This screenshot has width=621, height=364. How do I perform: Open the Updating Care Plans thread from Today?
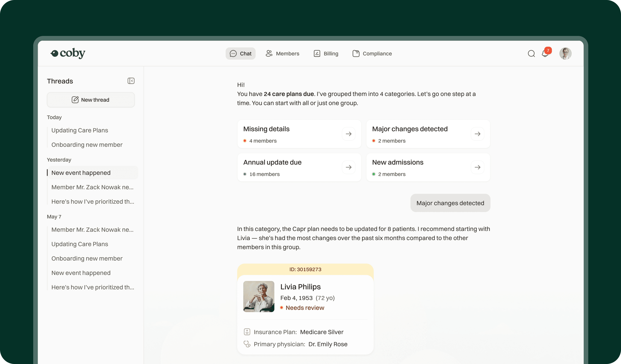pyautogui.click(x=80, y=130)
